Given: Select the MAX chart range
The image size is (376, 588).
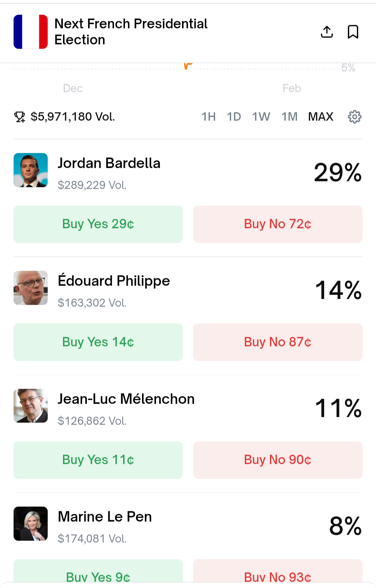Looking at the screenshot, I should (x=321, y=117).
